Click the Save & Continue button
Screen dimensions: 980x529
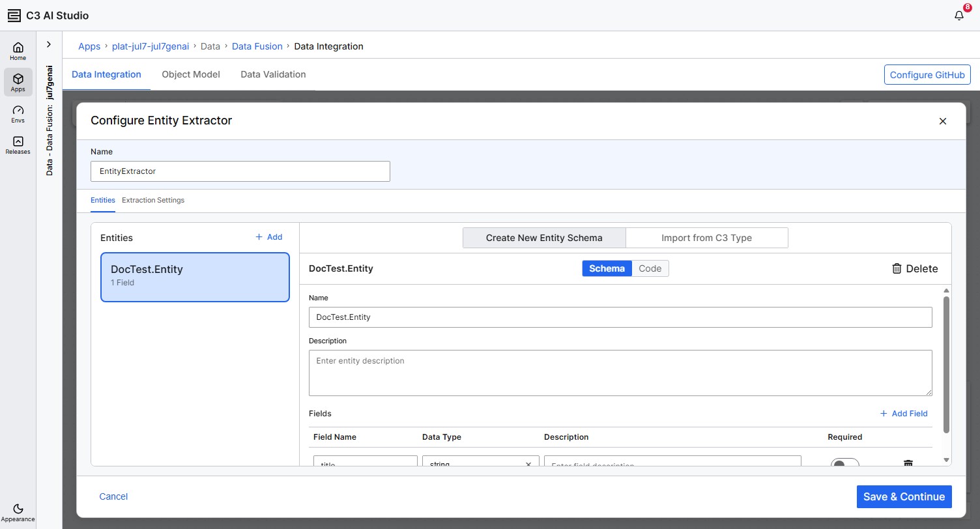click(x=904, y=496)
